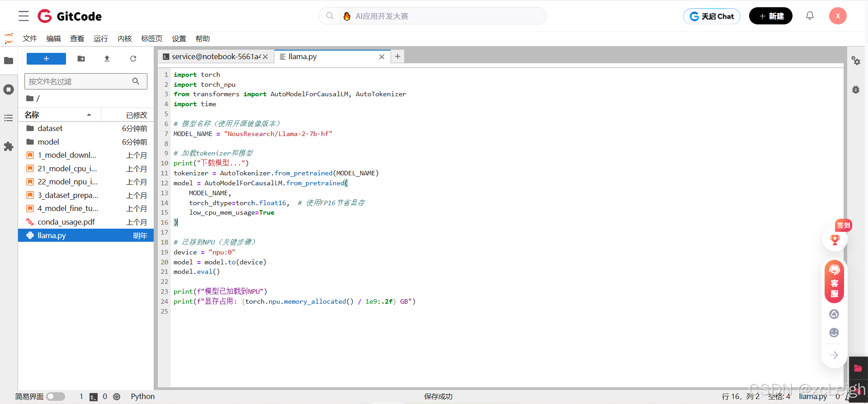
Task: Open the running terminals and kernels tab
Action: click(9, 89)
